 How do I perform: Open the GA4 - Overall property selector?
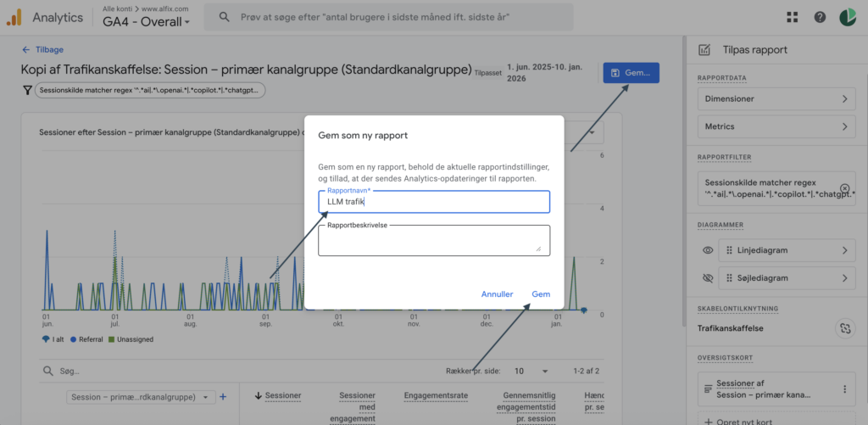[146, 22]
